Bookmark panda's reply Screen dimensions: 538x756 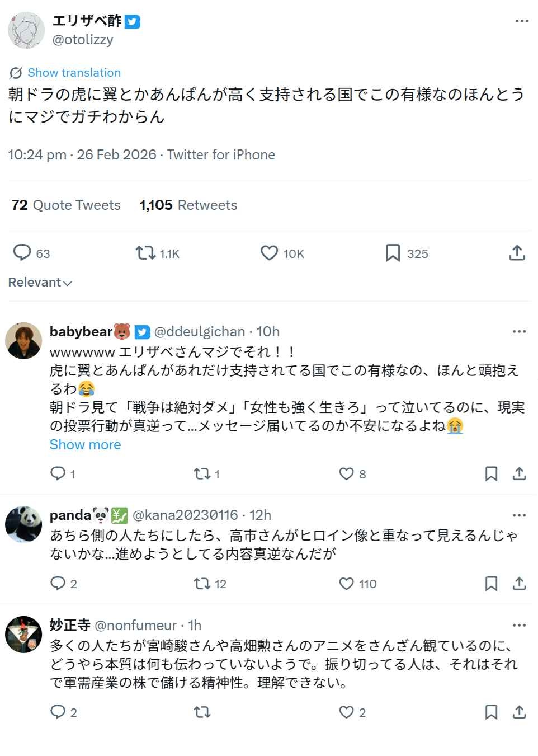tap(491, 584)
